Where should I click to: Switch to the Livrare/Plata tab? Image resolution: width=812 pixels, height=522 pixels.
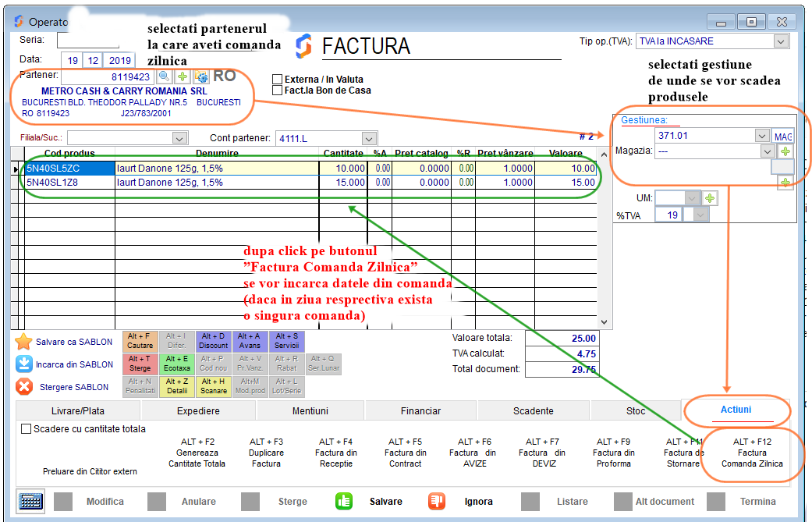point(78,410)
